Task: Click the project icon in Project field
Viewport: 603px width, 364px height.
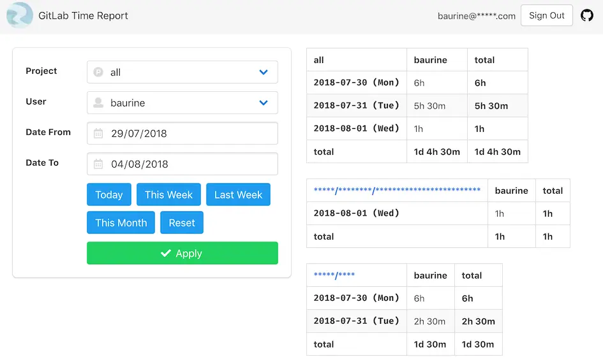Action: coord(98,72)
